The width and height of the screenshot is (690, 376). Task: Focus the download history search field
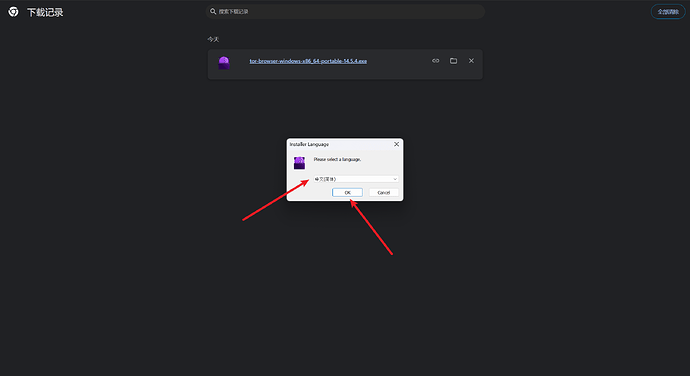[345, 11]
